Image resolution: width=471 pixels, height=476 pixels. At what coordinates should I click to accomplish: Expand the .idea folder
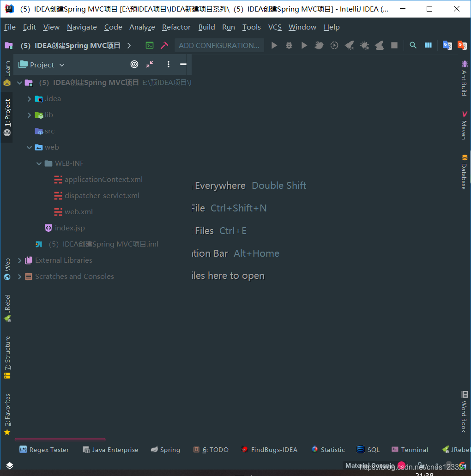click(x=29, y=99)
